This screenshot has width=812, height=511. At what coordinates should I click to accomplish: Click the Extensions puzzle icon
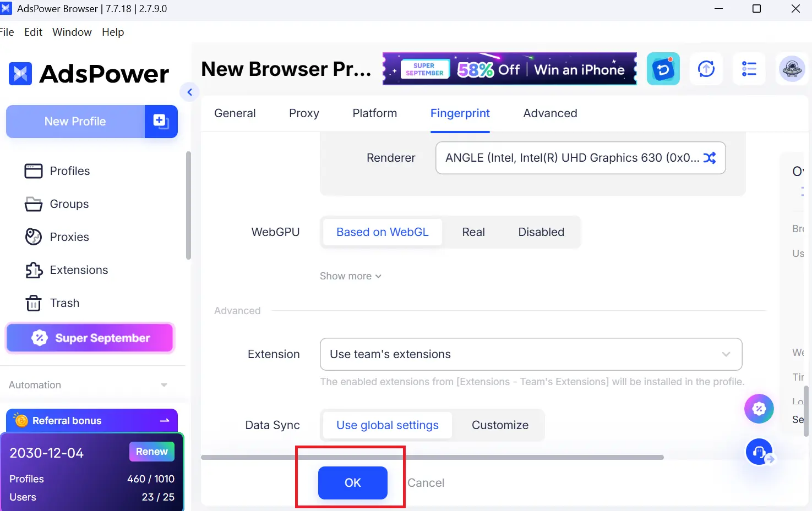pos(34,270)
